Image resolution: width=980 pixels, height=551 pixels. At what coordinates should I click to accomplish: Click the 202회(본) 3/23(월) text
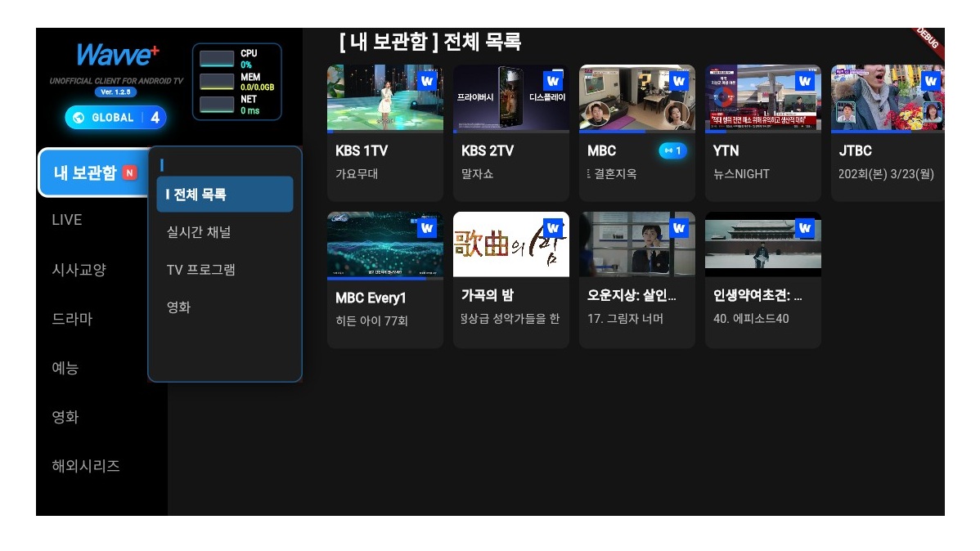pos(886,173)
